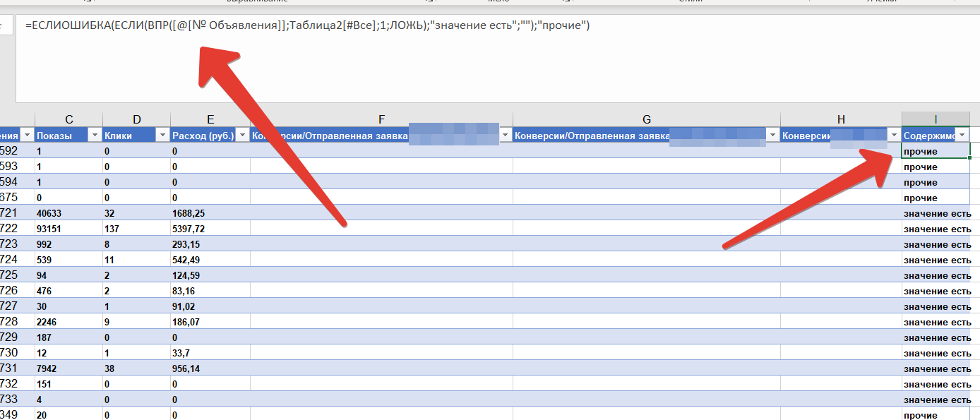Viewport: 980px width, 420px height.
Task: Click the Клики header cell
Action: coord(136,136)
